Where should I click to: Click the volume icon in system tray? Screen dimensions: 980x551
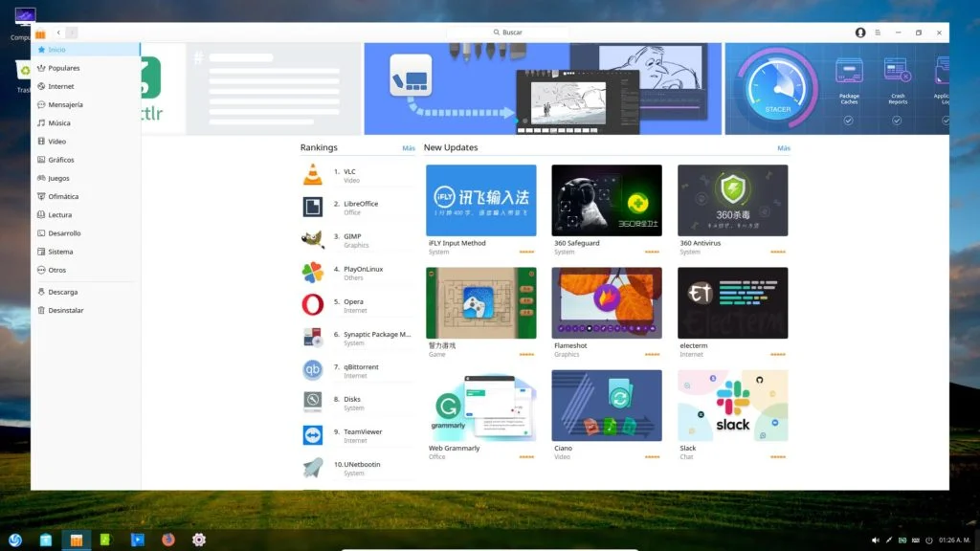(x=875, y=540)
